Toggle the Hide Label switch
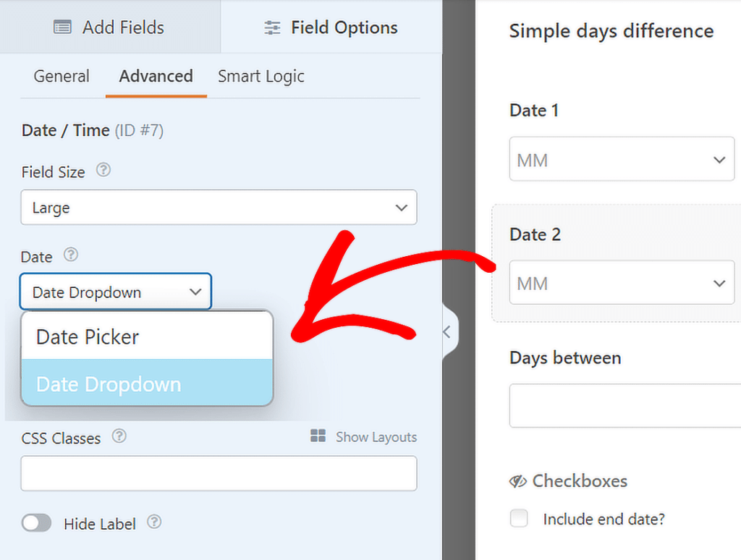The height and width of the screenshot is (560, 741). [x=37, y=522]
